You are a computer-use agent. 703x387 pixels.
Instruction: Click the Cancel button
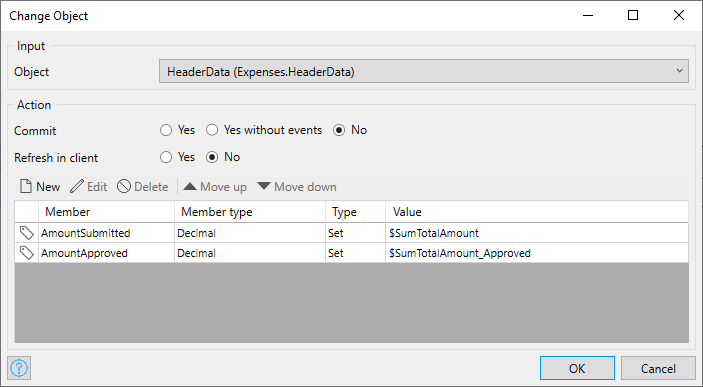point(658,368)
